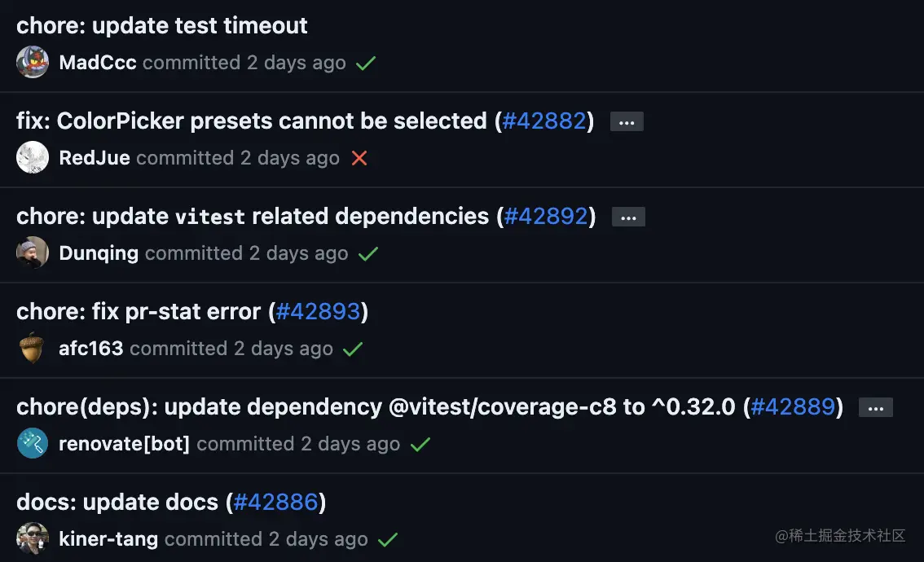The width and height of the screenshot is (924, 562).
Task: Expand coverage-c8 commit description ellipsis
Action: [876, 408]
